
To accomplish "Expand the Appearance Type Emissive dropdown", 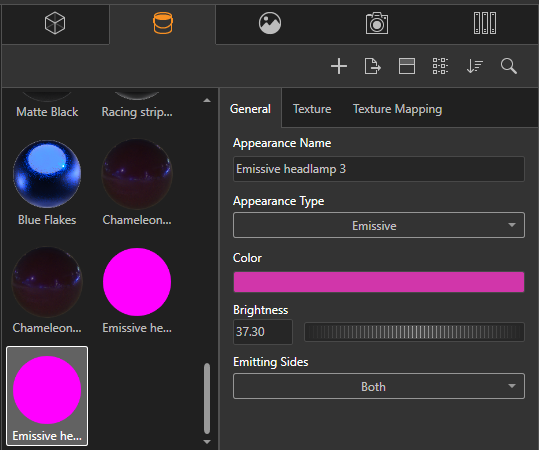I will click(379, 226).
